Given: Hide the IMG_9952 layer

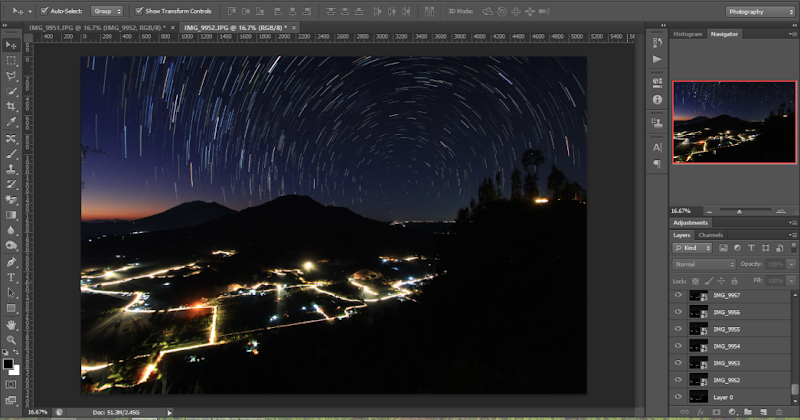Looking at the screenshot, I should [x=678, y=380].
